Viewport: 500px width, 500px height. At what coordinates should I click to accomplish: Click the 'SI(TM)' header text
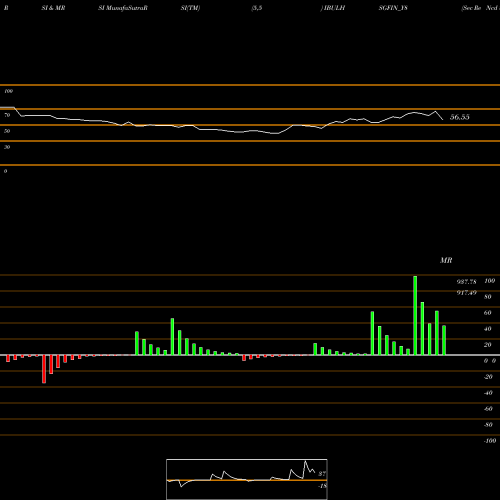(190, 8)
